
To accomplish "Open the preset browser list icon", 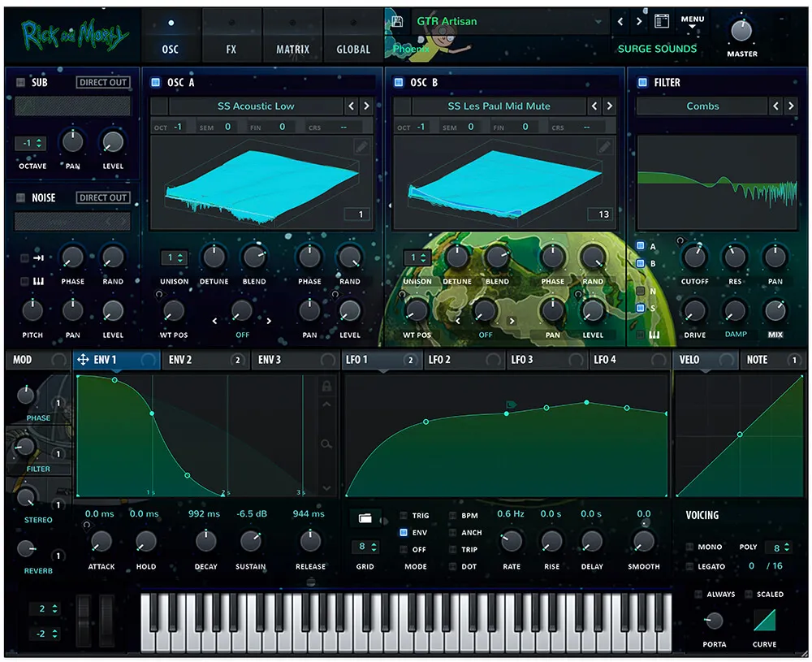I will 661,21.
